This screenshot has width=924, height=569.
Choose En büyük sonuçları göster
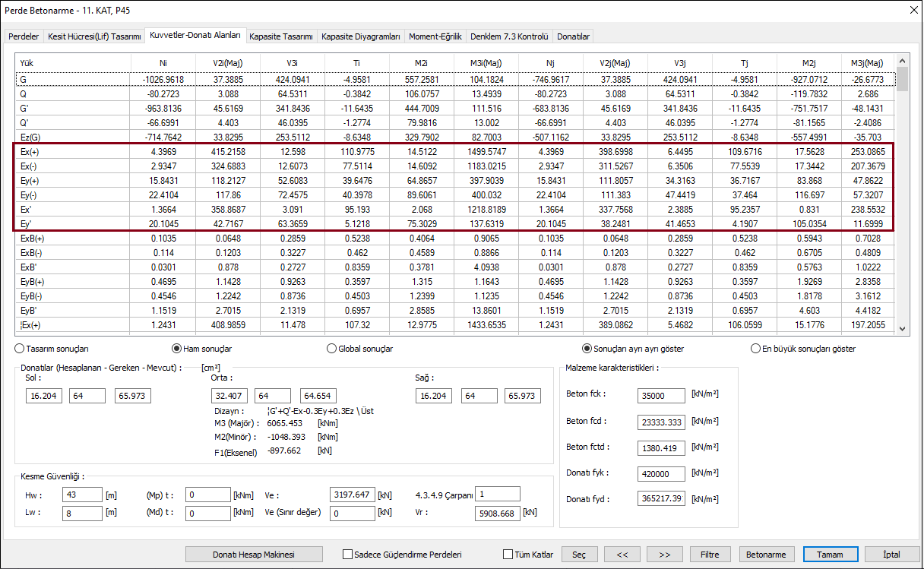pos(755,349)
